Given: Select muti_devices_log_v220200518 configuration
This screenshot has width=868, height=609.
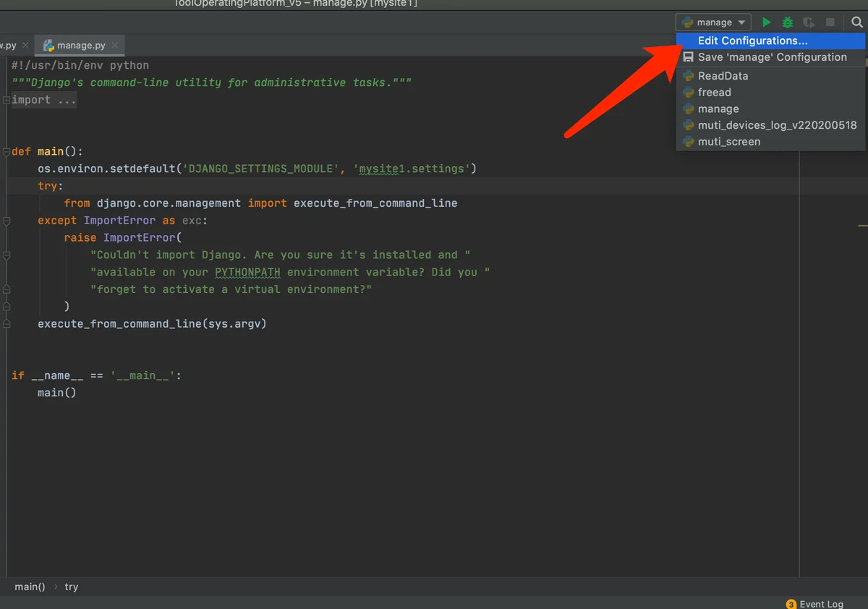Looking at the screenshot, I should point(770,125).
